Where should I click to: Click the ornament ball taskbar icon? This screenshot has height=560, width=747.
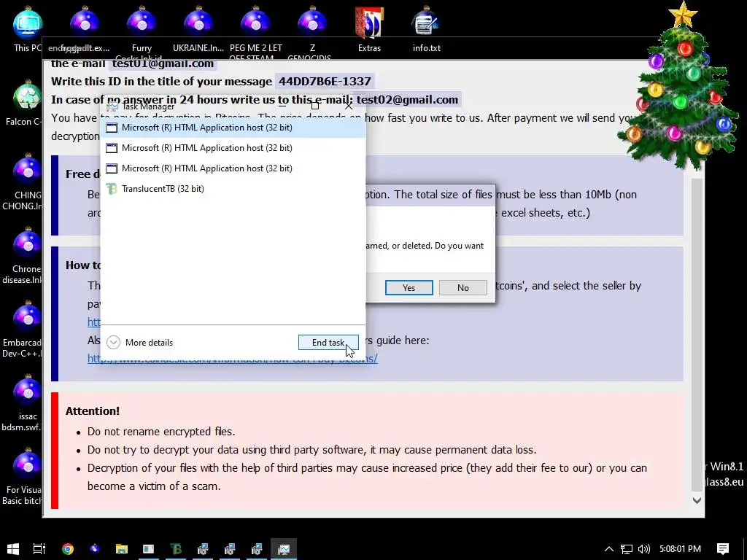(95, 548)
